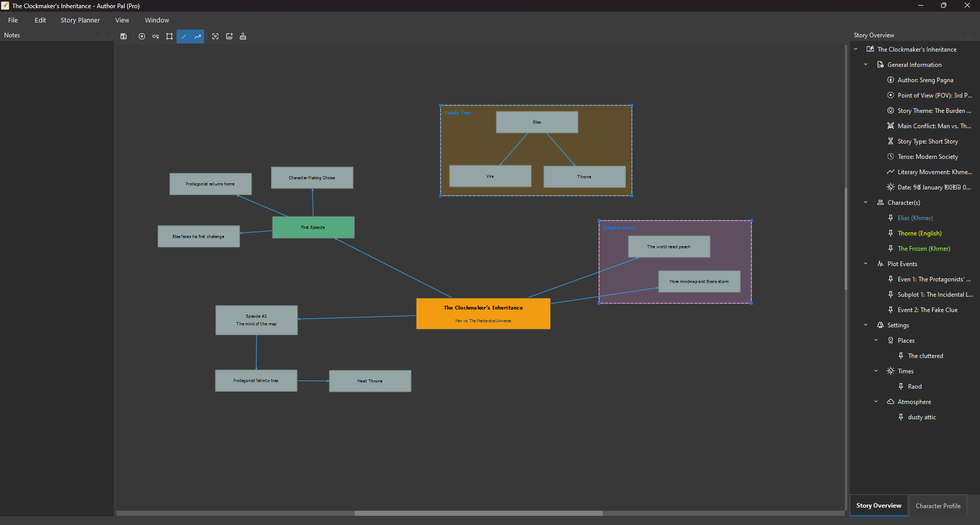Click the link connector icon on the toolbar
The width and height of the screenshot is (980, 525).
156,36
